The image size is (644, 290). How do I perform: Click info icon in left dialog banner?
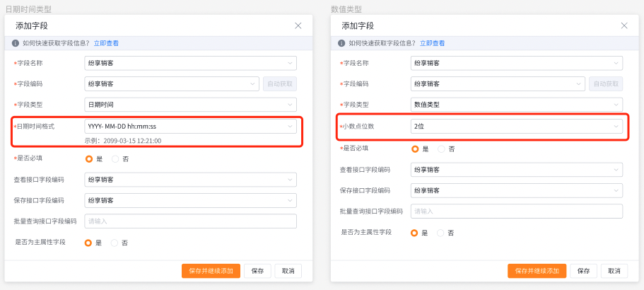click(x=15, y=43)
